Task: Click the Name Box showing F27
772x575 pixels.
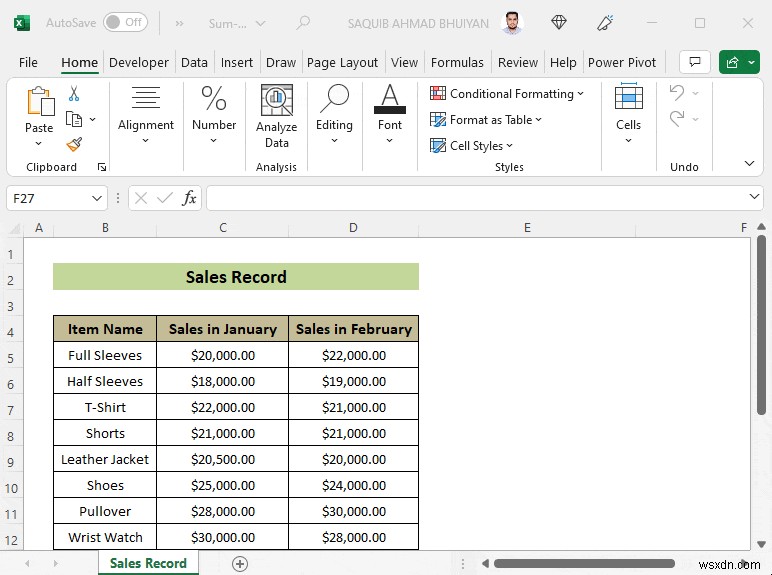Action: click(48, 198)
